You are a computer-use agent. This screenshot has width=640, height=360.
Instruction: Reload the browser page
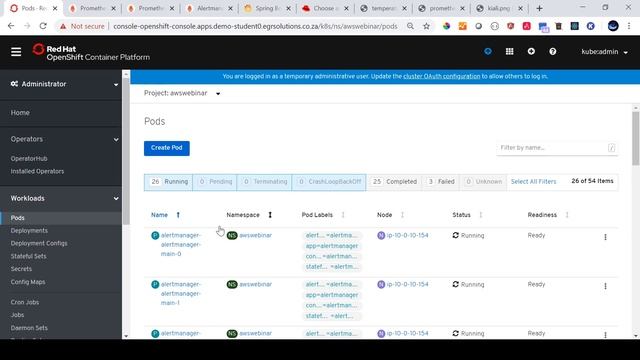click(x=43, y=26)
